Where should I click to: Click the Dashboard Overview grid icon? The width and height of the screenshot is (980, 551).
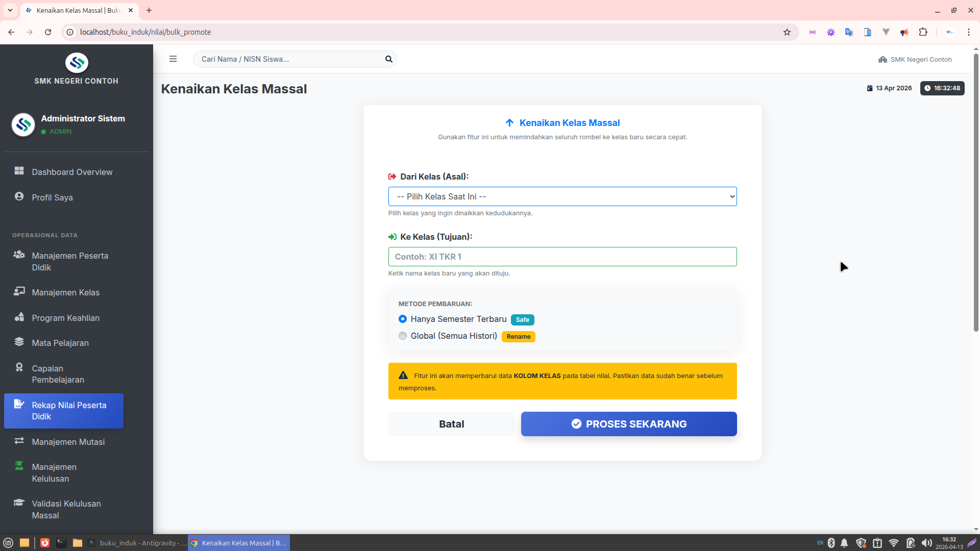click(19, 171)
